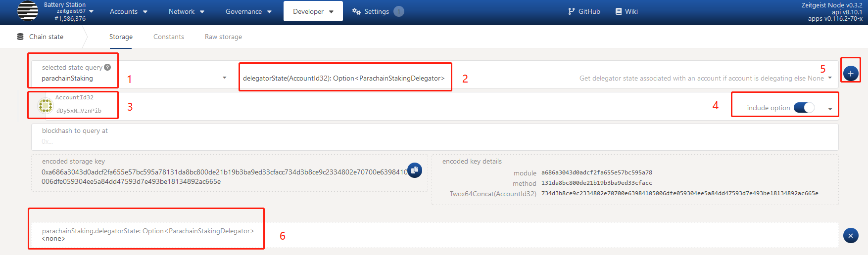Image resolution: width=868 pixels, height=255 pixels.
Task: Remove the delegatorState query result
Action: [850, 236]
